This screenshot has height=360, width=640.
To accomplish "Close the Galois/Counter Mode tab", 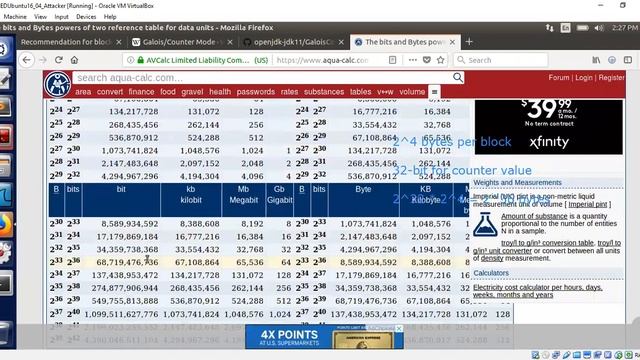I will point(230,42).
